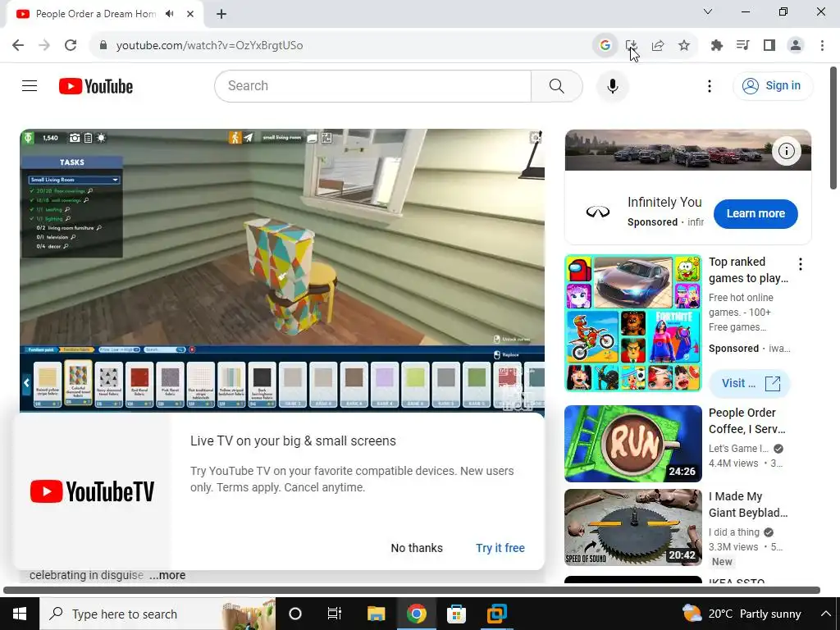Click Visit button on games ad

[x=749, y=383]
